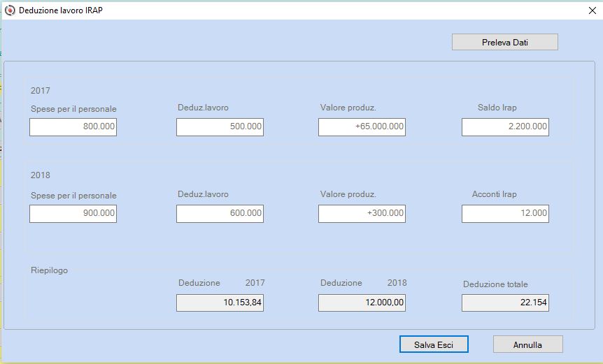
Task: Click the Deduzione 2018 result 12.000,00
Action: point(362,303)
